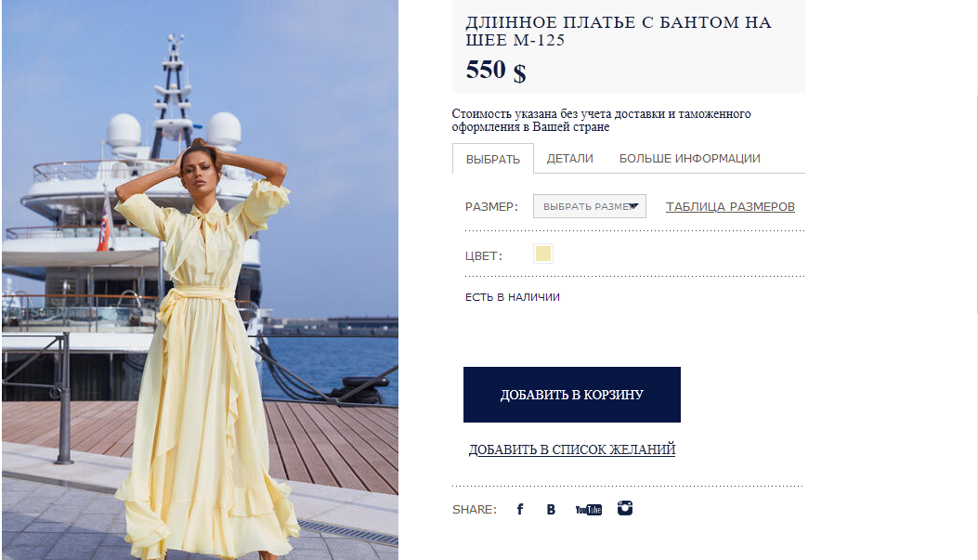The image size is (978, 560).
Task: Click the ЕСТЬ В НАЛИЧИИ stock status
Action: [x=513, y=298]
